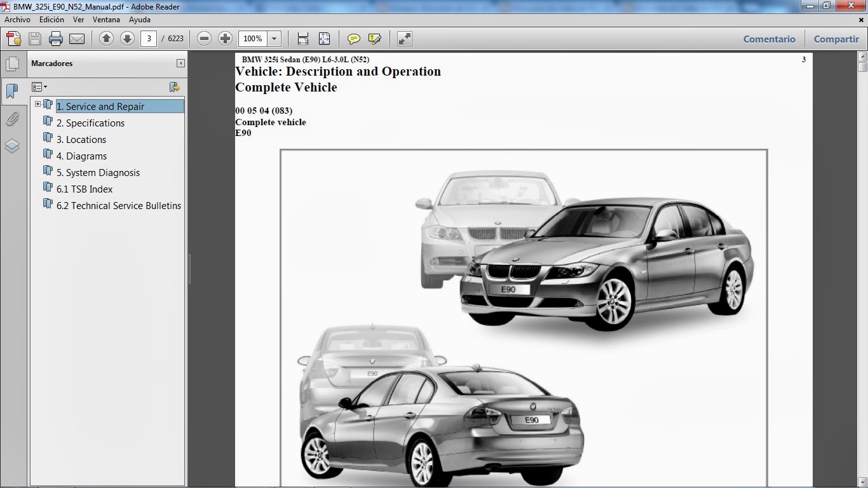
Task: Click the vertical scrollbar up arrow
Action: [862, 57]
